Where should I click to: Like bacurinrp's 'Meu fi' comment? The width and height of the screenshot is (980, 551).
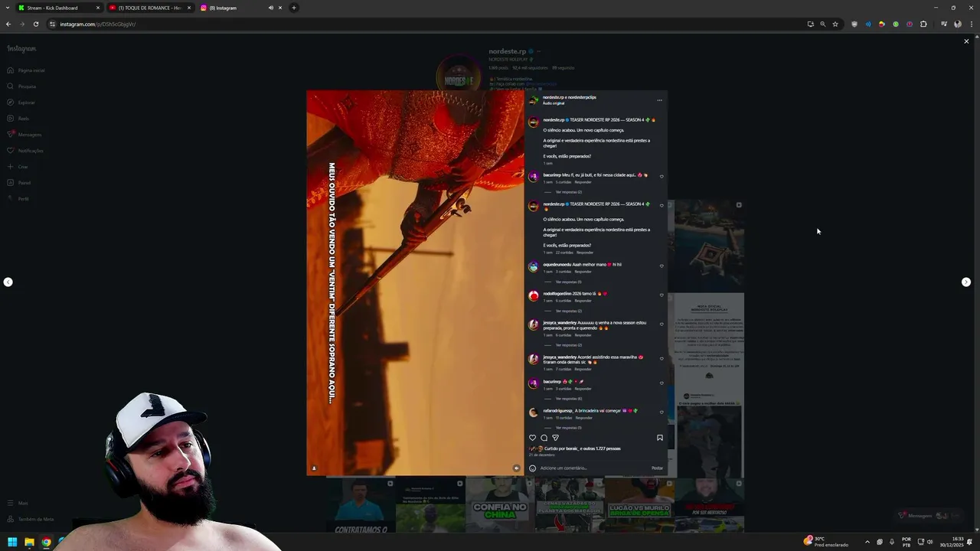click(x=661, y=176)
